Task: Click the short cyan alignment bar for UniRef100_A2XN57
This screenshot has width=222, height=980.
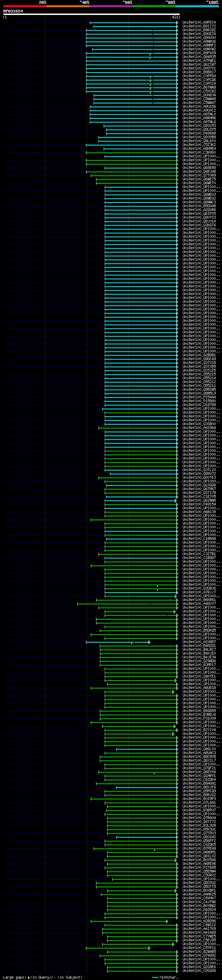Action: (118, 642)
